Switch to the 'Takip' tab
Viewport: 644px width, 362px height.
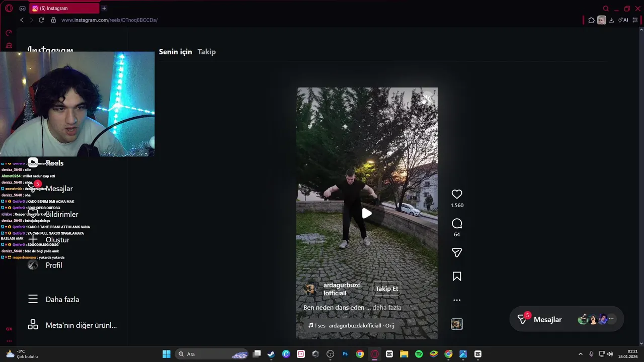point(206,52)
